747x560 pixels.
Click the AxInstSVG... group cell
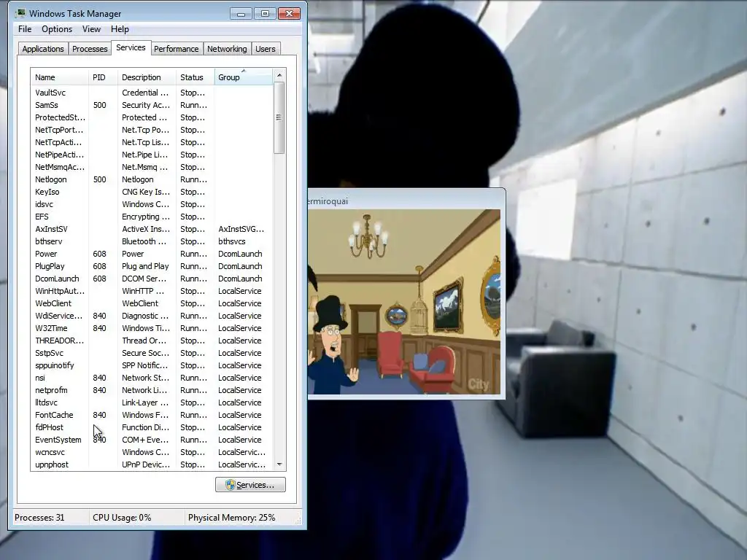pyautogui.click(x=241, y=229)
